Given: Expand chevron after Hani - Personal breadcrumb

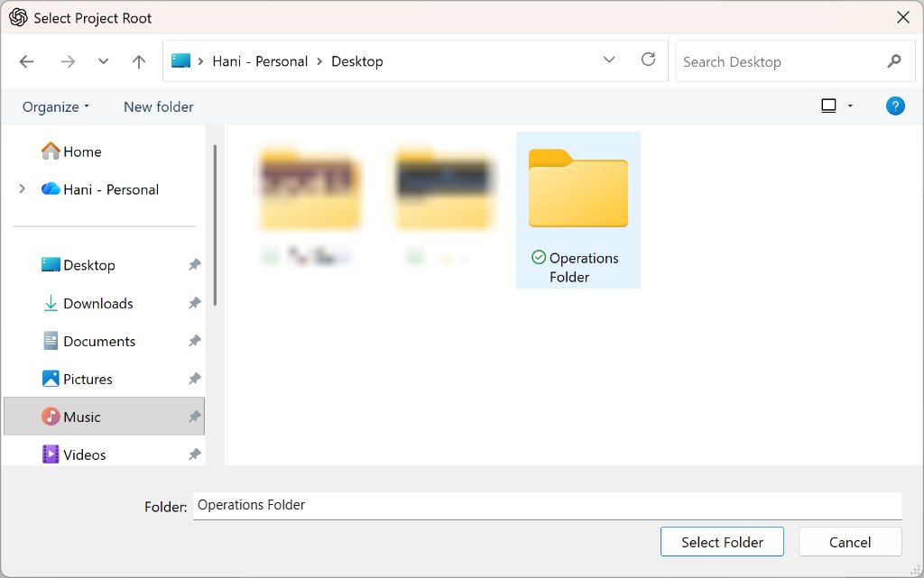Looking at the screenshot, I should coord(319,61).
